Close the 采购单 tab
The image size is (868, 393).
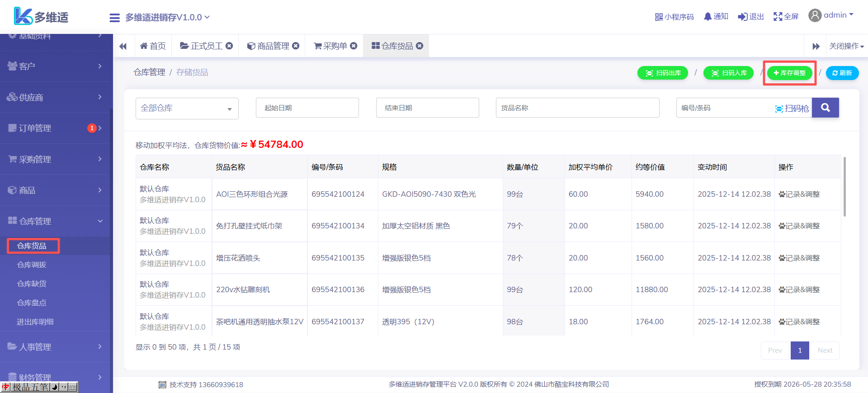point(354,46)
